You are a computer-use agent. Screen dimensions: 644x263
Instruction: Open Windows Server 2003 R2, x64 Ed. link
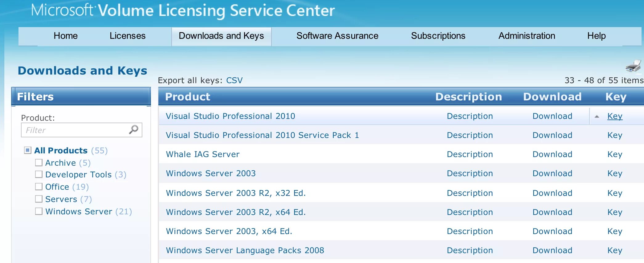(x=236, y=212)
